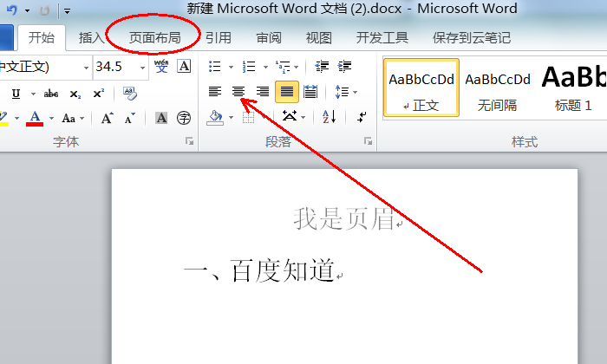
Task: Center align paragraph text
Action: [238, 92]
